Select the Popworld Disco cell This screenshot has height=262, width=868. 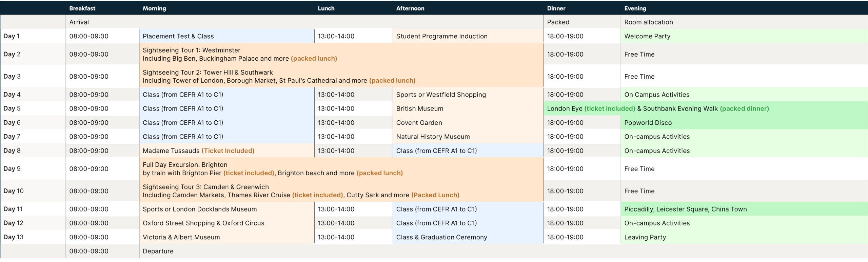point(648,123)
